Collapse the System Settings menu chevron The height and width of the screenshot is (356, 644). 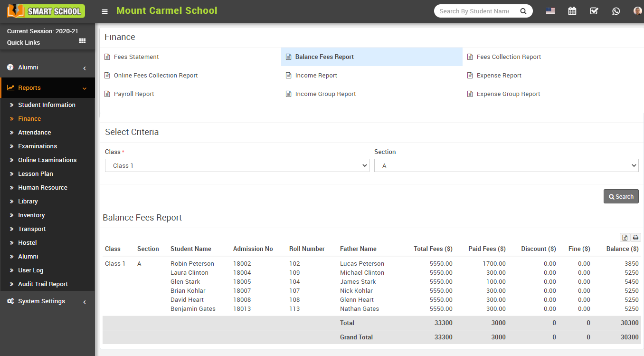(85, 301)
